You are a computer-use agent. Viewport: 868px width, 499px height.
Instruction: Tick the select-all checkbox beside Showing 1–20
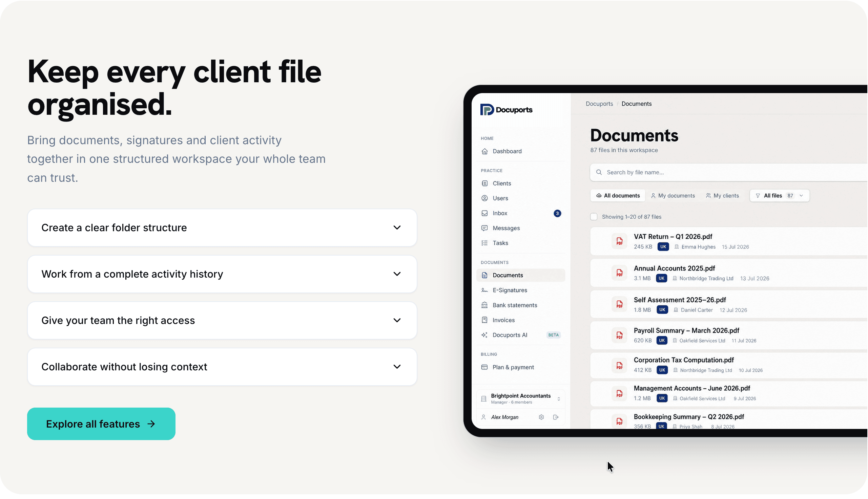594,217
